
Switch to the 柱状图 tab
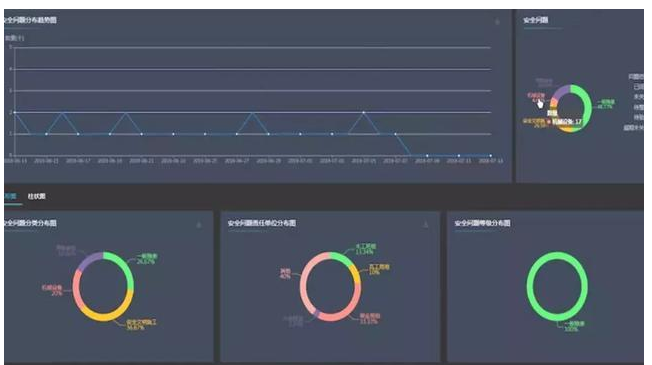pos(37,196)
